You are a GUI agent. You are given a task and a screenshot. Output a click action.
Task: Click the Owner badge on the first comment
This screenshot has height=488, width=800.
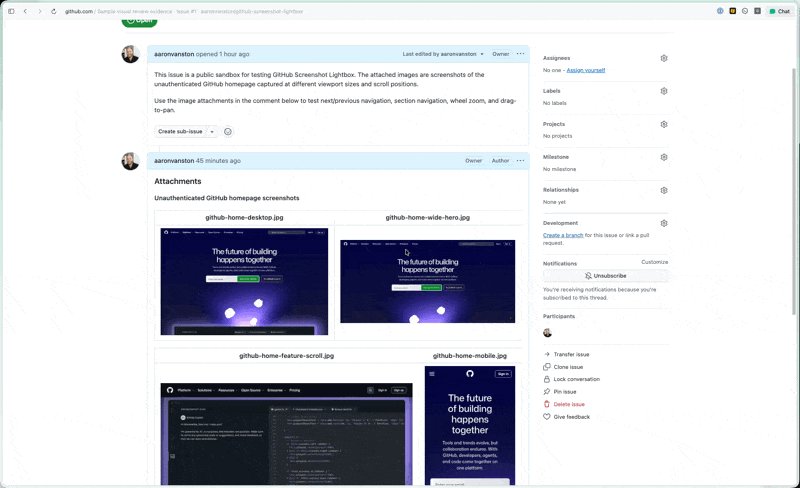pos(501,54)
